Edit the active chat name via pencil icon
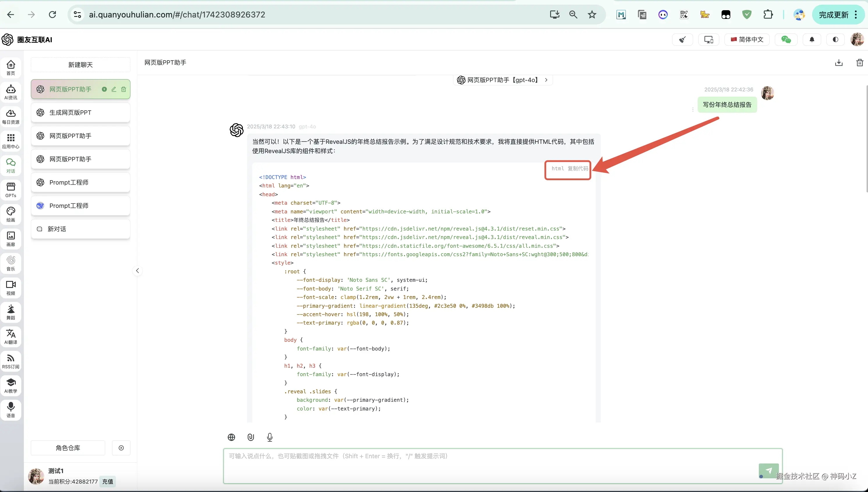This screenshot has height=492, width=868. pos(114,89)
